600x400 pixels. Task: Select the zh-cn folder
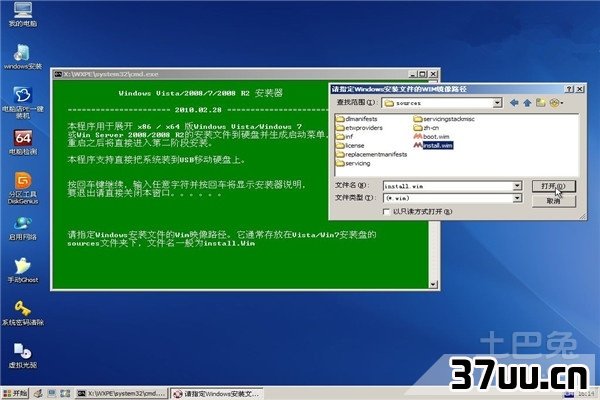pyautogui.click(x=426, y=127)
